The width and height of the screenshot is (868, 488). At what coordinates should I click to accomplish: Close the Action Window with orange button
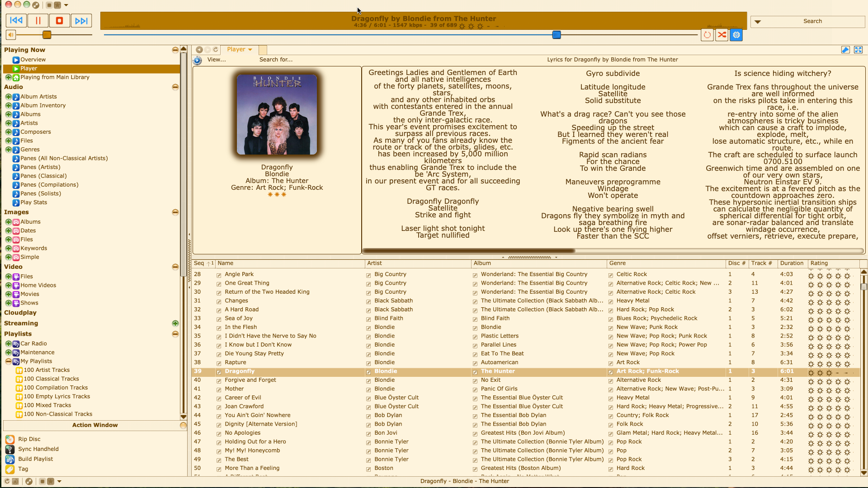[x=183, y=425]
